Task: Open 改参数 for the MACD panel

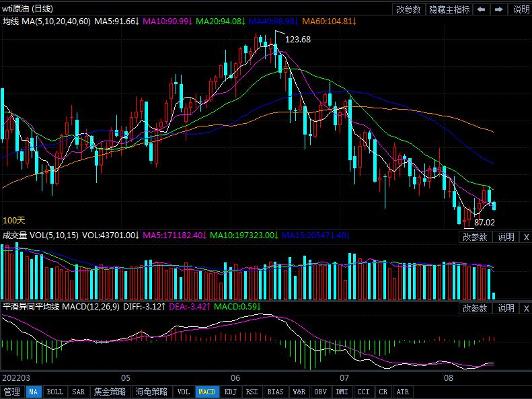Action: 476,308
